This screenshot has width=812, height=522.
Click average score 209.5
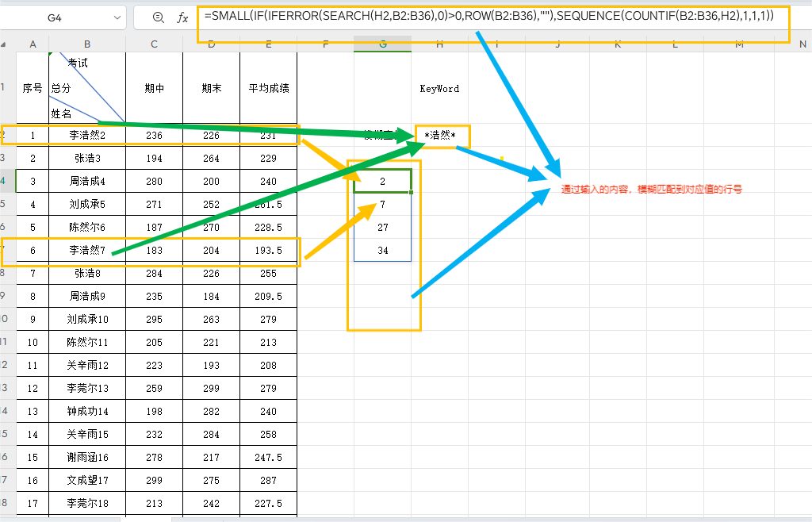[268, 296]
